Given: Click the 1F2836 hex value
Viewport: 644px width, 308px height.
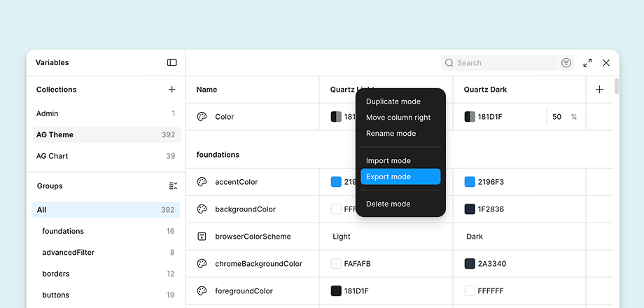Looking at the screenshot, I should click(491, 209).
